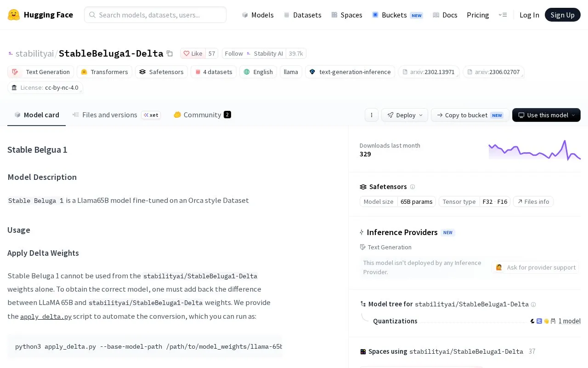This screenshot has width=588, height=368.
Task: Open Pricing in the top navigation
Action: (478, 15)
